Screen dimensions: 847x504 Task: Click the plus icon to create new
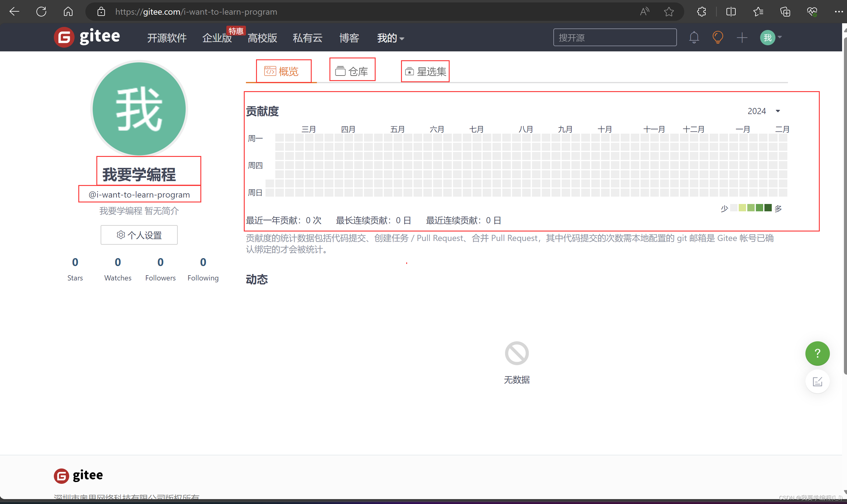742,37
